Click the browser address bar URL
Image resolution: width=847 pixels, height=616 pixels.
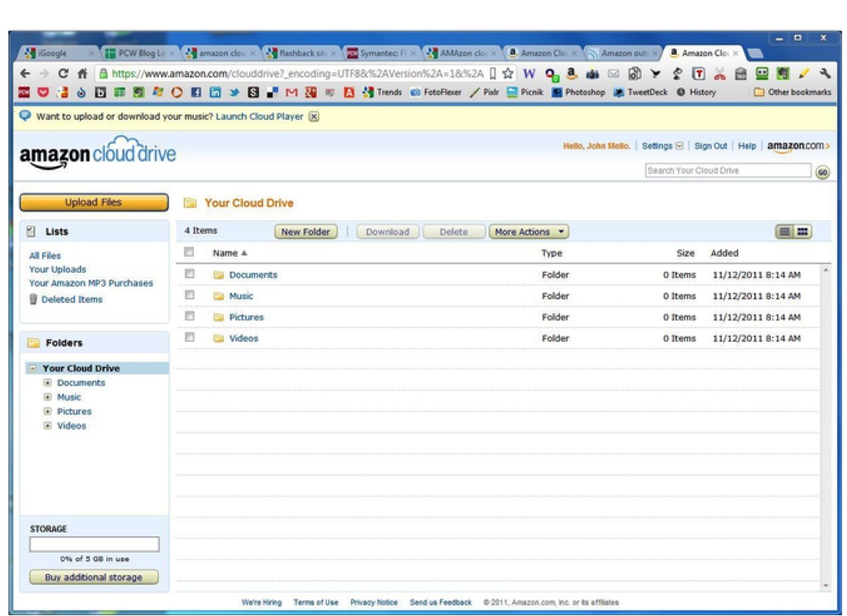coord(297,74)
